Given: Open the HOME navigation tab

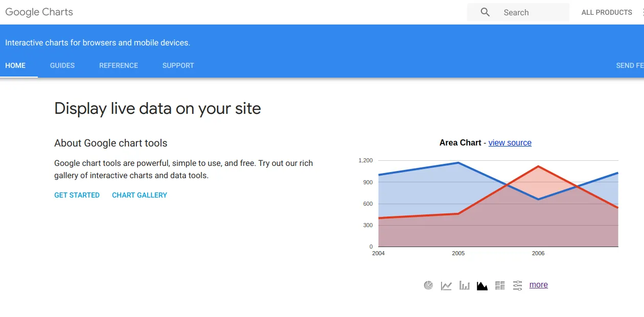Looking at the screenshot, I should 15,65.
